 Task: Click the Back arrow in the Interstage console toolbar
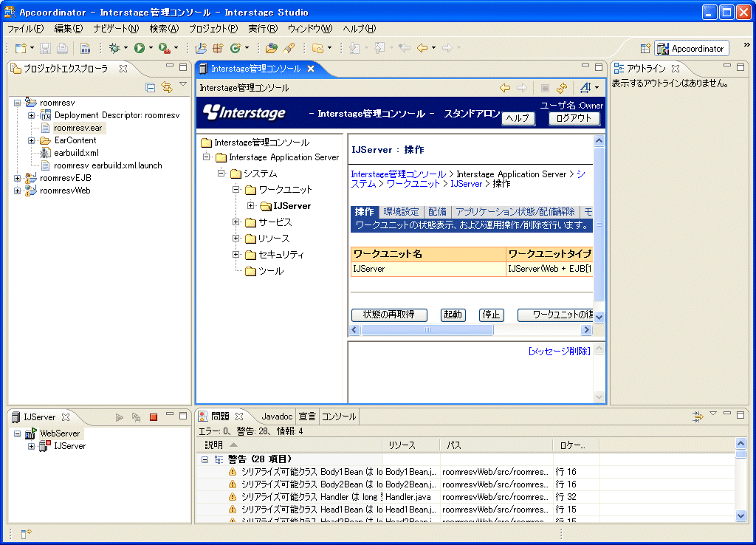point(505,88)
